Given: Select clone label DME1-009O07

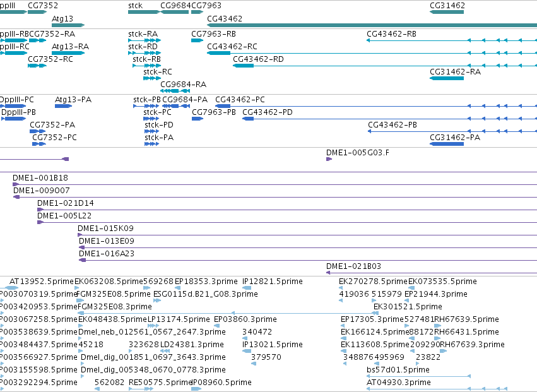Looking at the screenshot, I should click(42, 191).
